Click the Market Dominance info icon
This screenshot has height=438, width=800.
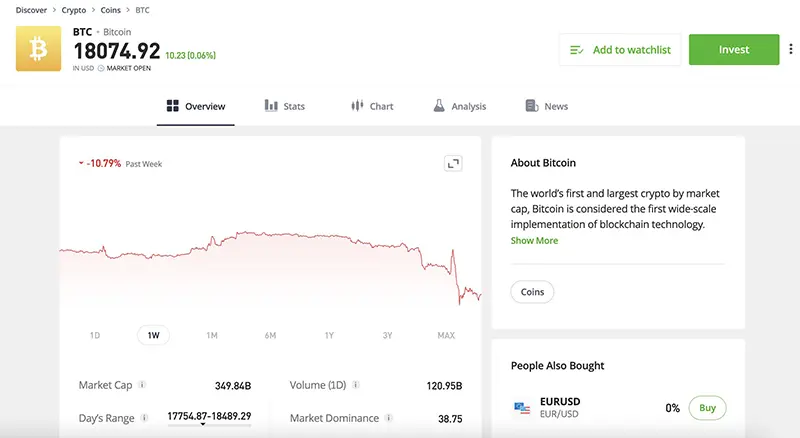click(389, 418)
